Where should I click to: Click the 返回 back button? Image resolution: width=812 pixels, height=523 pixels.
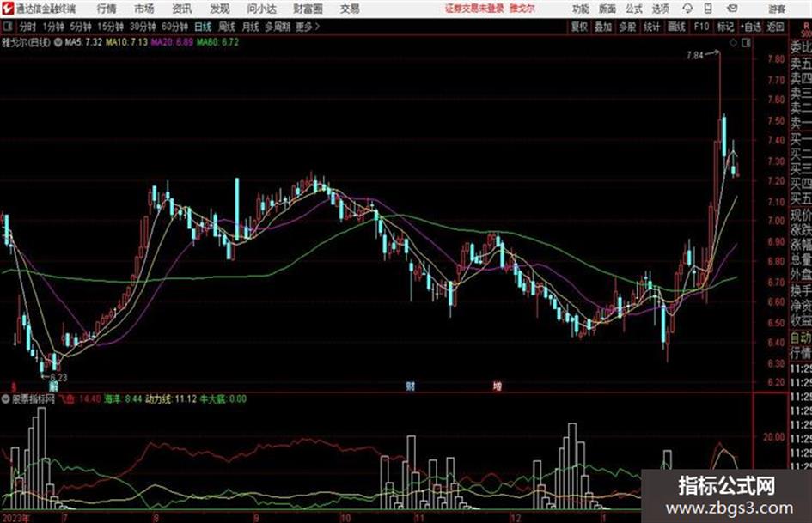click(775, 27)
